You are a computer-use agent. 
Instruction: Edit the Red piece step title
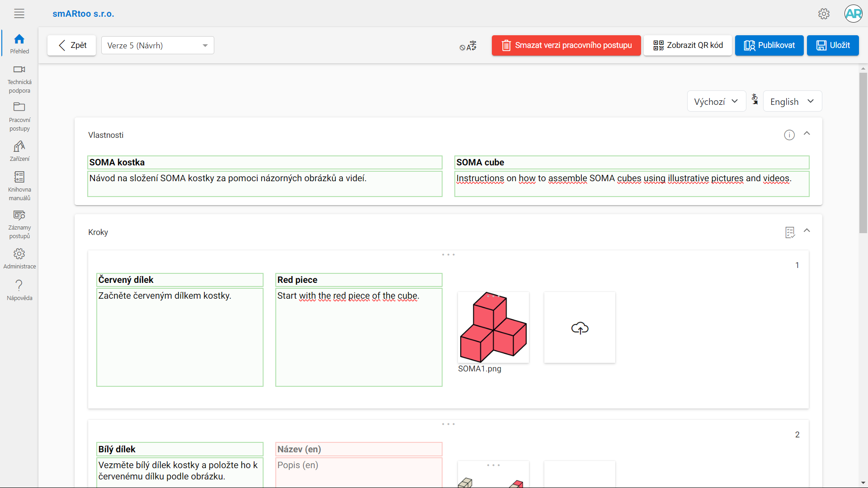pos(359,280)
